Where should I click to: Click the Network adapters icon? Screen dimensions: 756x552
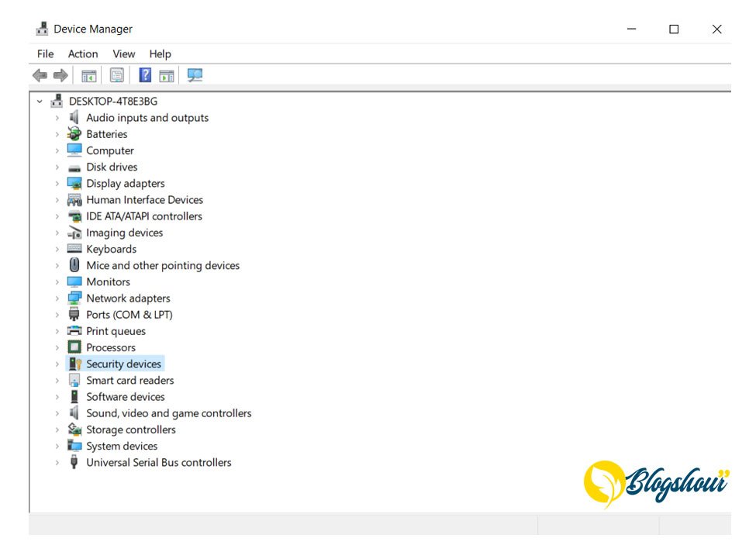[x=74, y=298]
